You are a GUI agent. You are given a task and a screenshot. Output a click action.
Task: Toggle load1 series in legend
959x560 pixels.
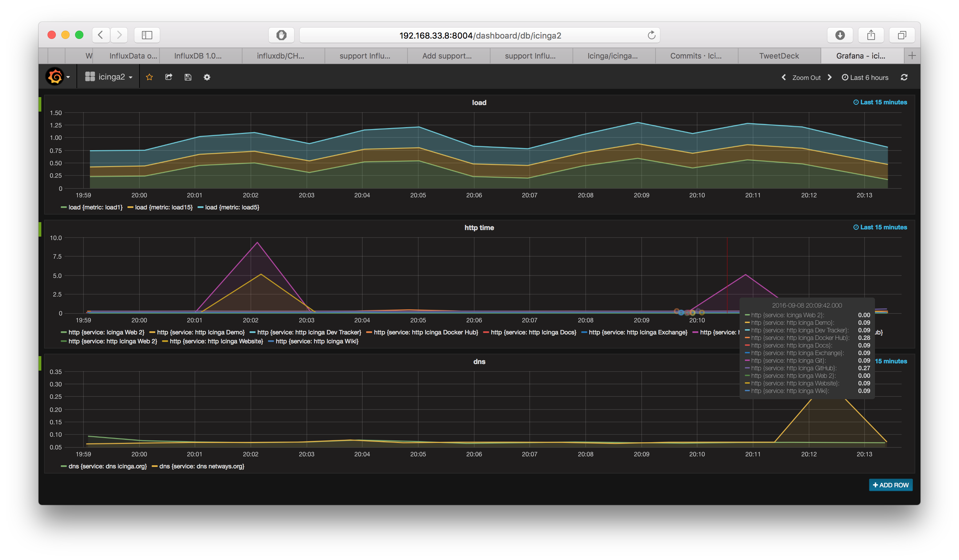click(95, 207)
